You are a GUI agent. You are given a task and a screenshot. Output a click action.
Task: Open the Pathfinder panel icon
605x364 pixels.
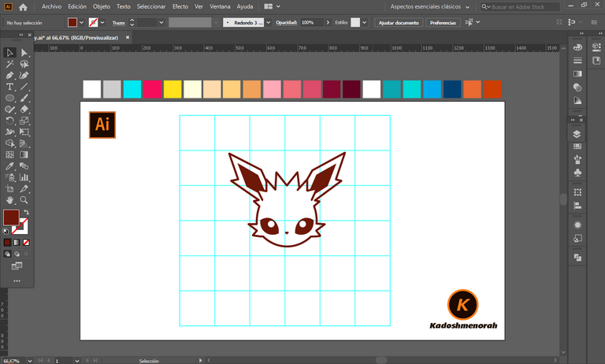click(x=577, y=258)
